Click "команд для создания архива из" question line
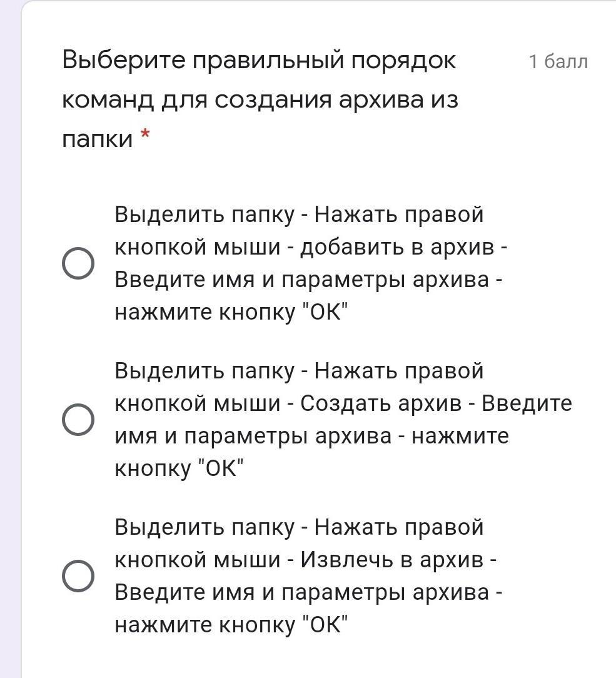This screenshot has width=616, height=678. [260, 100]
